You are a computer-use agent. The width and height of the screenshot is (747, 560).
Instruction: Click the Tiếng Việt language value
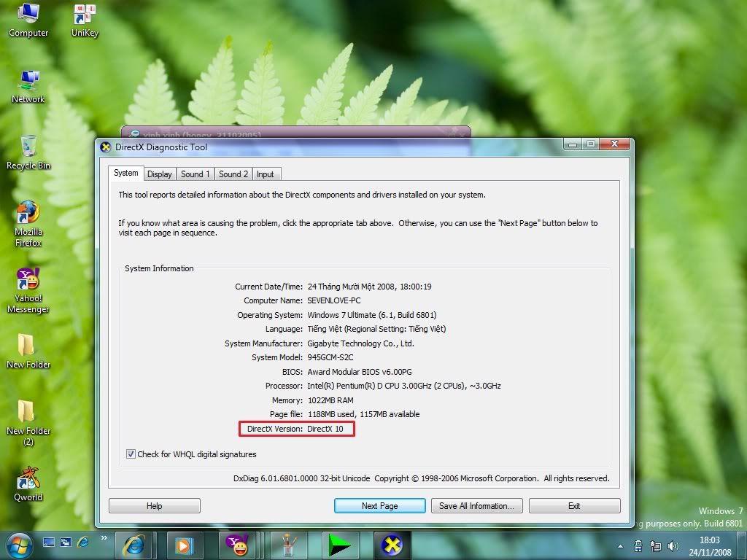point(377,329)
